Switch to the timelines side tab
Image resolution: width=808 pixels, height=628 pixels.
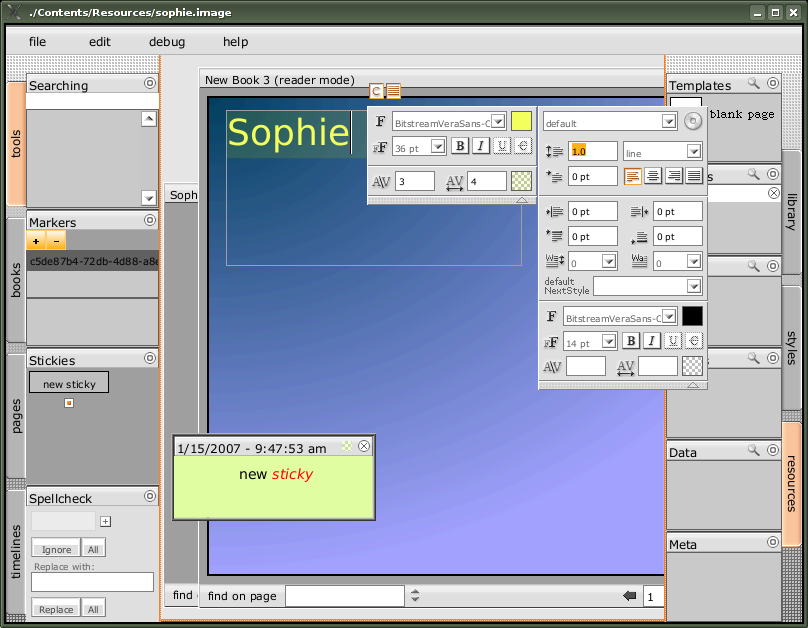(x=16, y=552)
